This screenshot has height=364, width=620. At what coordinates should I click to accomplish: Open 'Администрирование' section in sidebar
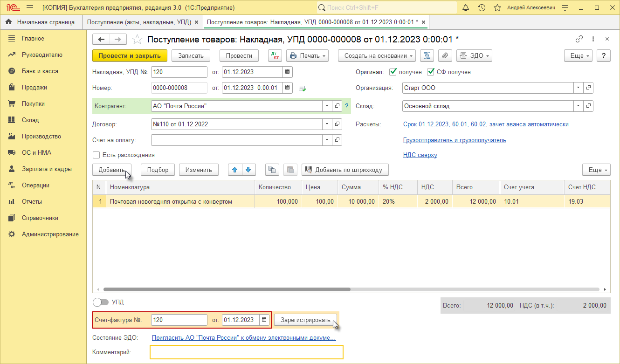coord(50,234)
